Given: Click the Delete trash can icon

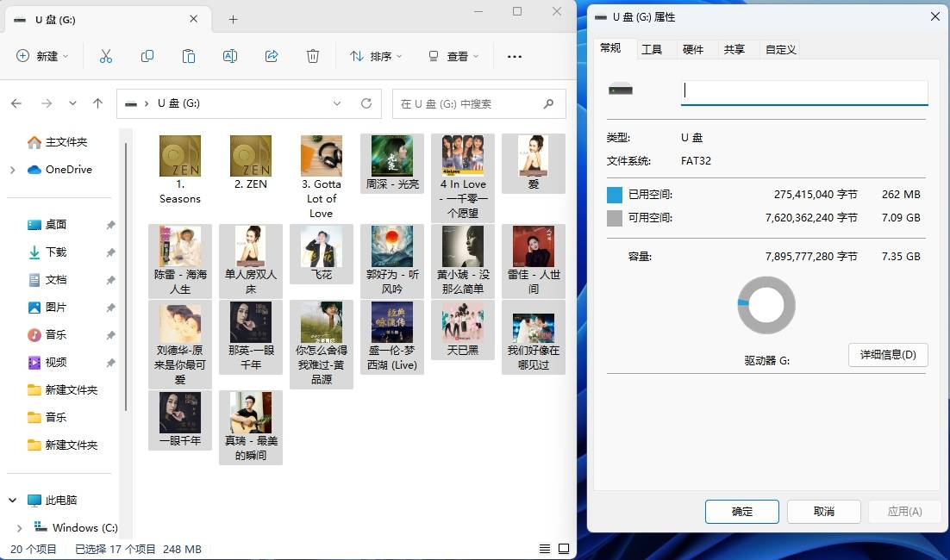Looking at the screenshot, I should tap(313, 56).
